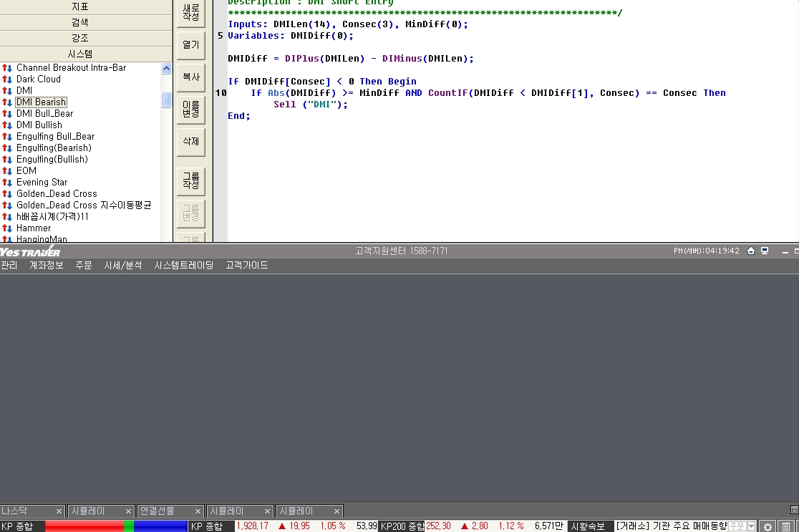
Task: Click the window list icon above the status bar
Action: 793,510
